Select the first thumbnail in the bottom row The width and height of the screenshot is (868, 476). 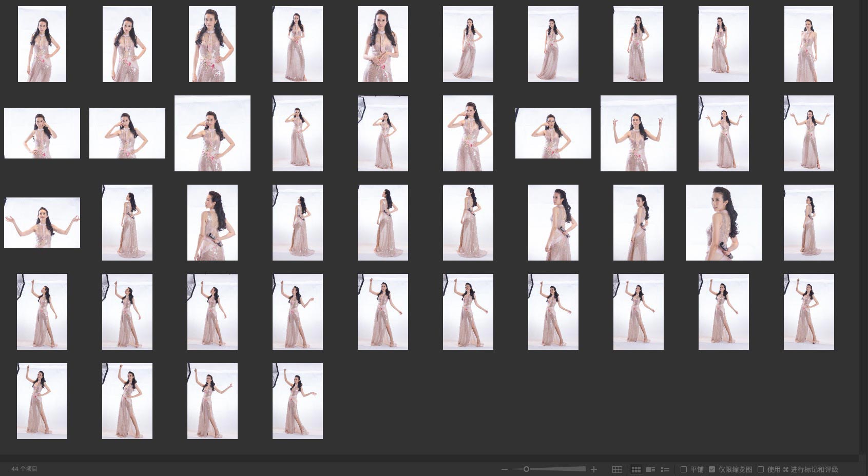42,401
